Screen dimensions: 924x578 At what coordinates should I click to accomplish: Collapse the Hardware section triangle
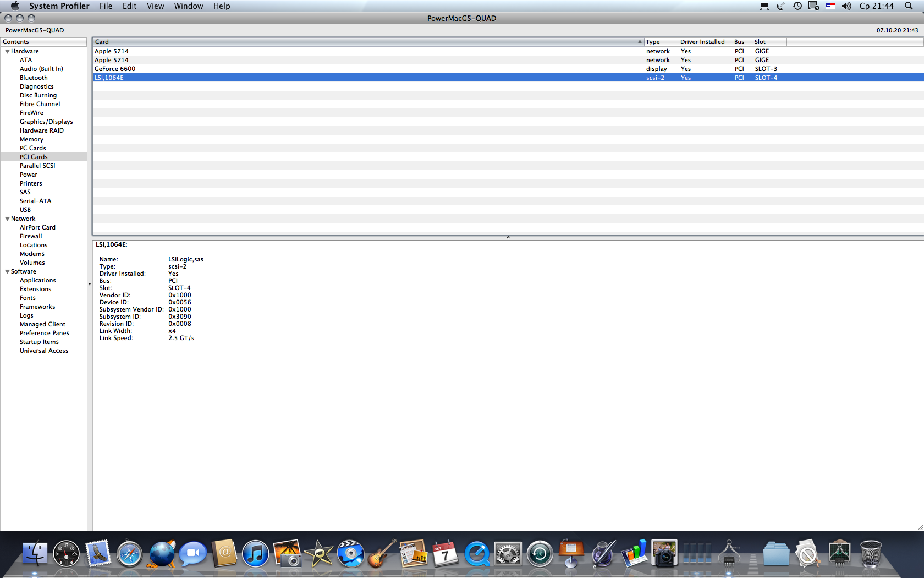7,51
